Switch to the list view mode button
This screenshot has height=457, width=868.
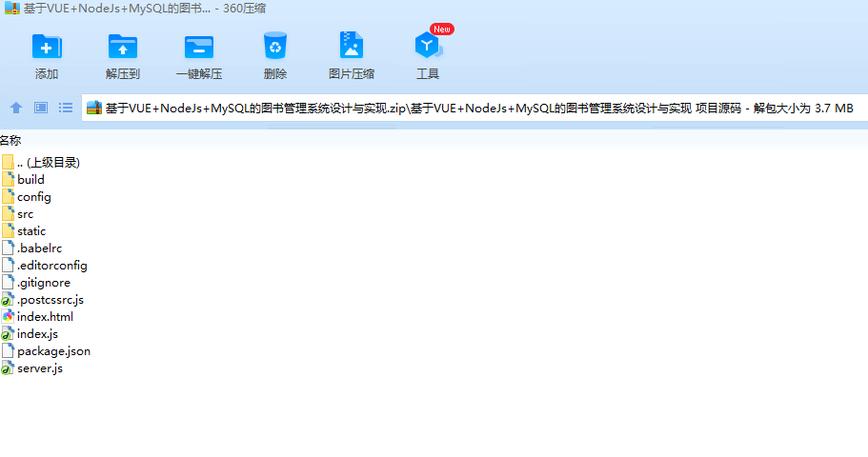coord(66,108)
